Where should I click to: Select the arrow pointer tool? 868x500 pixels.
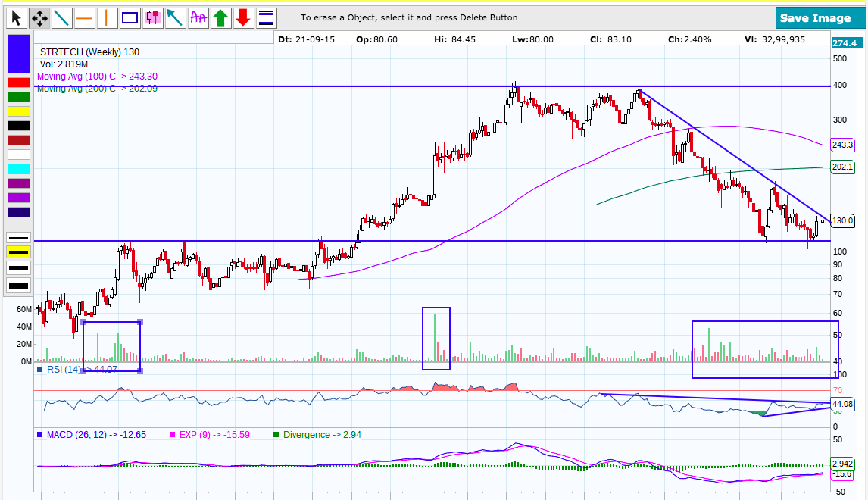[x=16, y=18]
